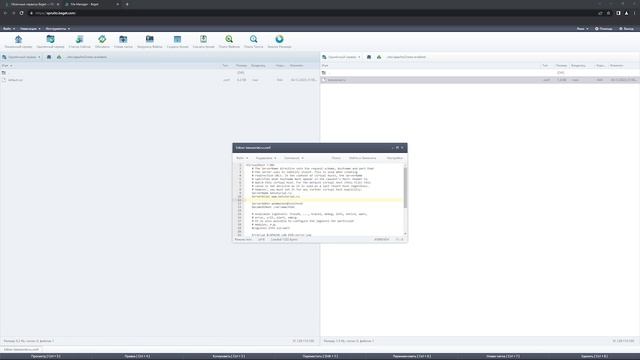640x360 pixels.
Task: Go up one level in right panel
Action: (379, 57)
